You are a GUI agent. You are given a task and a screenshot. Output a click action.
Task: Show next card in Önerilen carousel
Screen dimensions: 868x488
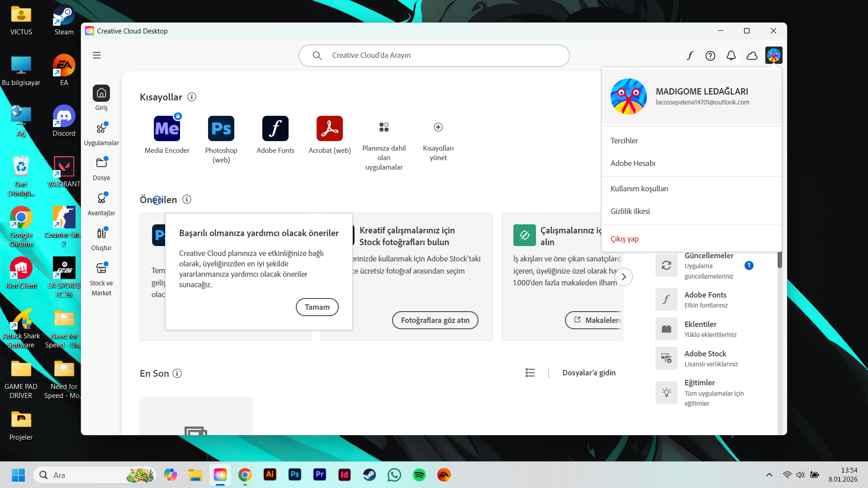click(x=624, y=277)
